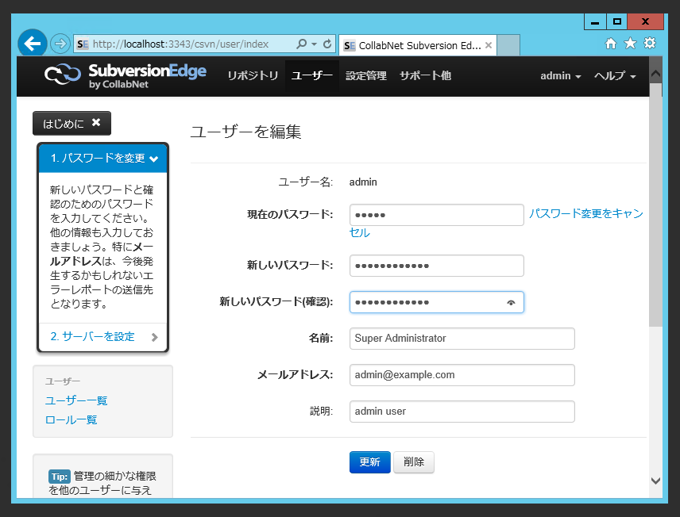680x517 pixels.
Task: Click the 名前 field with Super Administrator
Action: coord(462,338)
